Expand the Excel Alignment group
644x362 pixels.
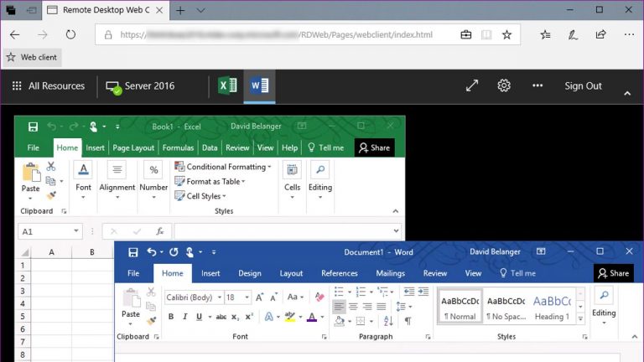pyautogui.click(x=117, y=180)
